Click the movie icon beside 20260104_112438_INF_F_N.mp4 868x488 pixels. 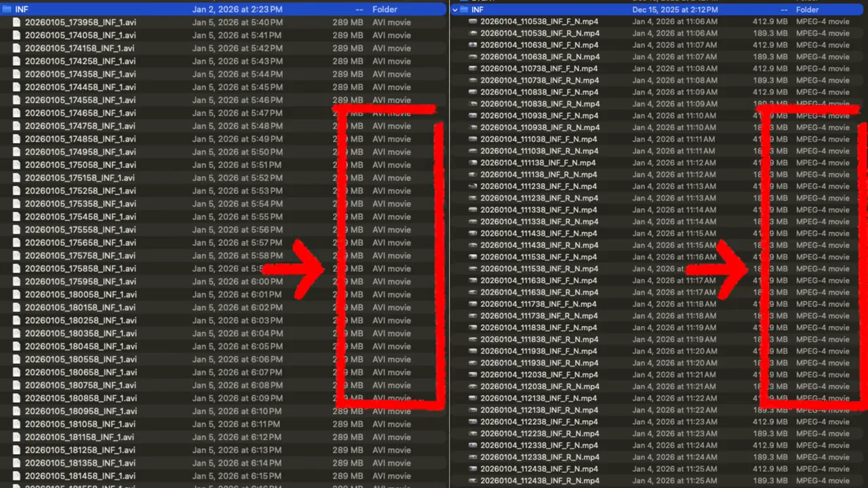[473, 469]
